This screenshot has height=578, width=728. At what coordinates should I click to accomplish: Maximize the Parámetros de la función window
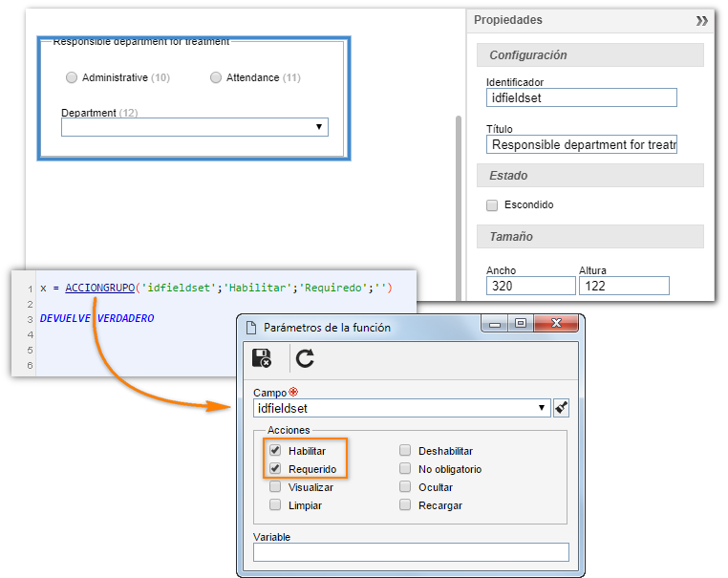pos(521,323)
